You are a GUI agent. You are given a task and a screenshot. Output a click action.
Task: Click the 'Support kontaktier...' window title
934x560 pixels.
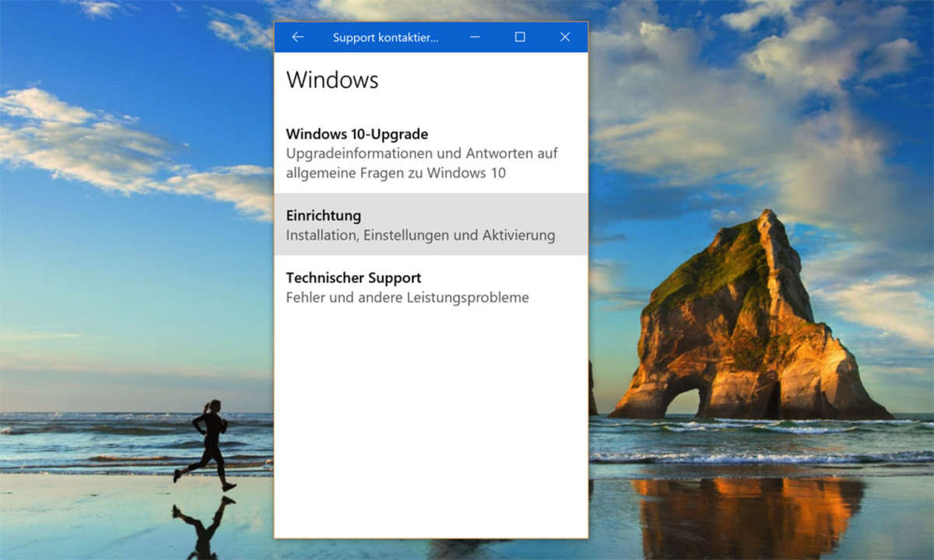(x=385, y=37)
